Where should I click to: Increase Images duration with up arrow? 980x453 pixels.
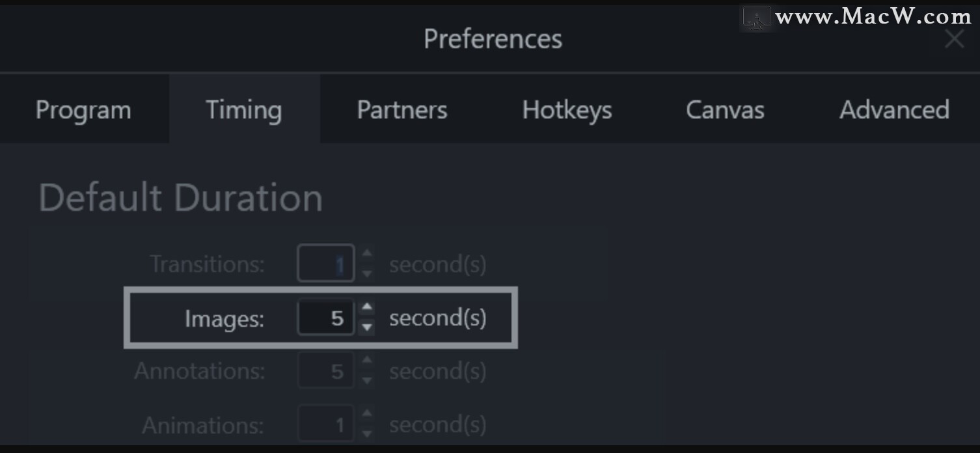367,307
